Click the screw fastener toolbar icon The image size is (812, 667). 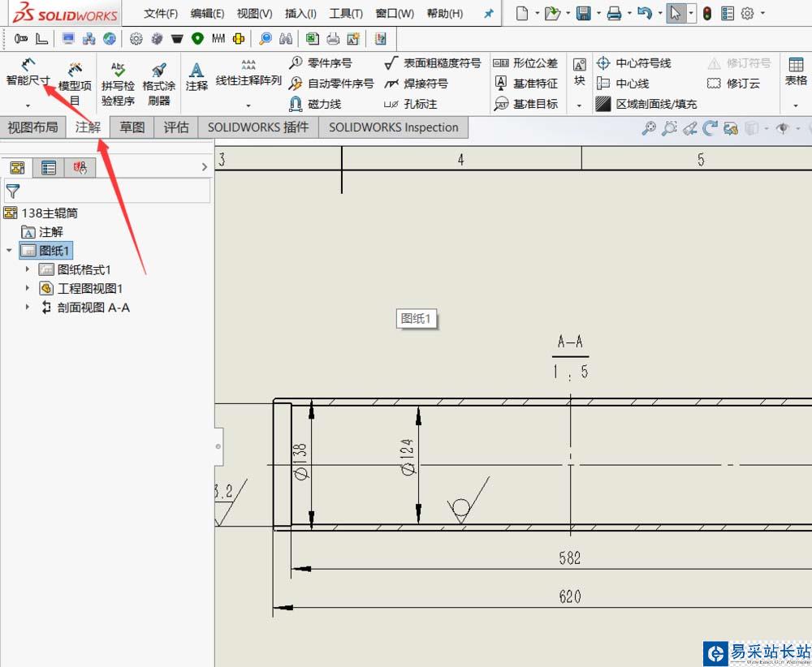(21, 38)
